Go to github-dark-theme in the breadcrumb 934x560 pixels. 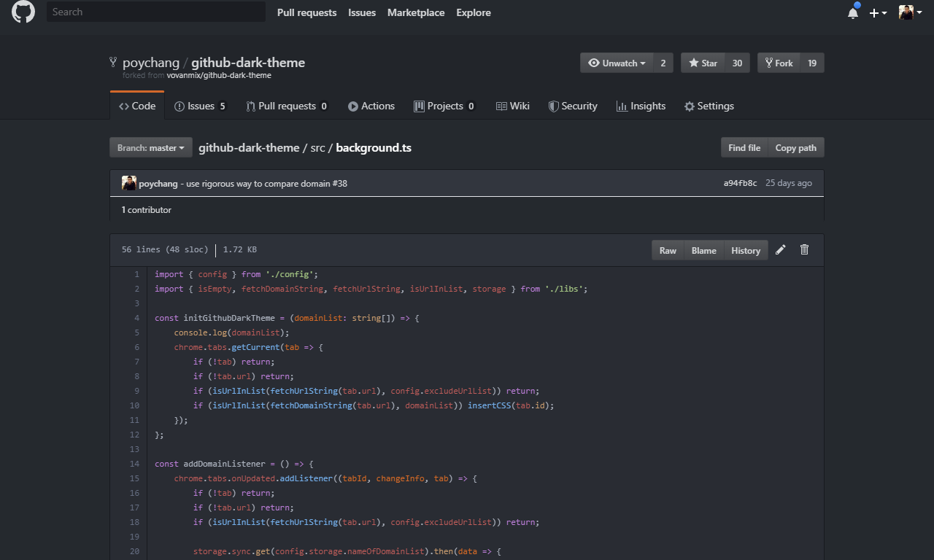pyautogui.click(x=249, y=147)
